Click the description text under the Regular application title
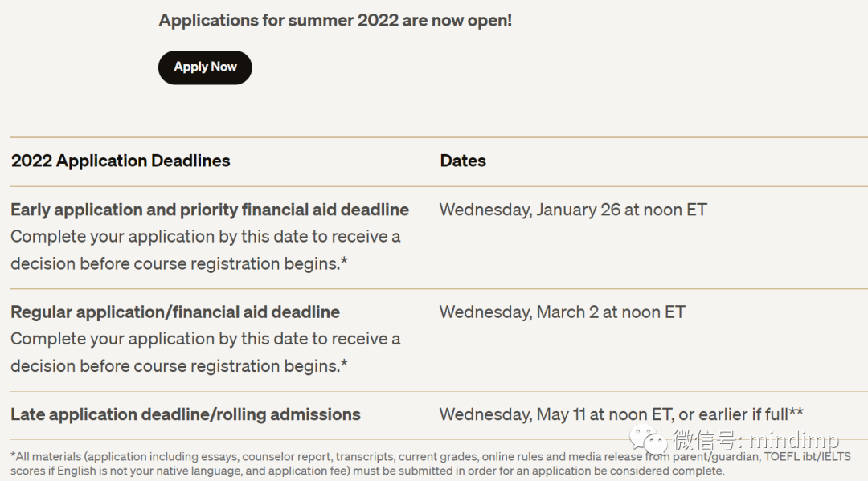 [206, 353]
